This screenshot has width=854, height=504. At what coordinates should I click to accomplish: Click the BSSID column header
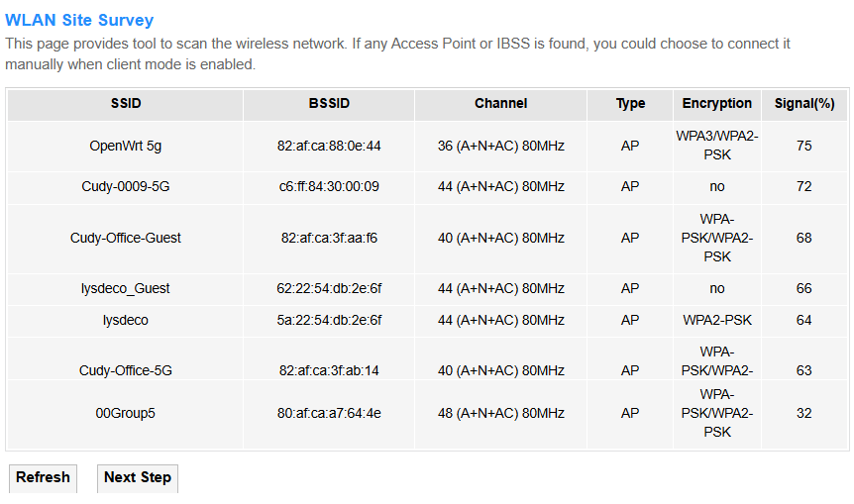tap(329, 103)
